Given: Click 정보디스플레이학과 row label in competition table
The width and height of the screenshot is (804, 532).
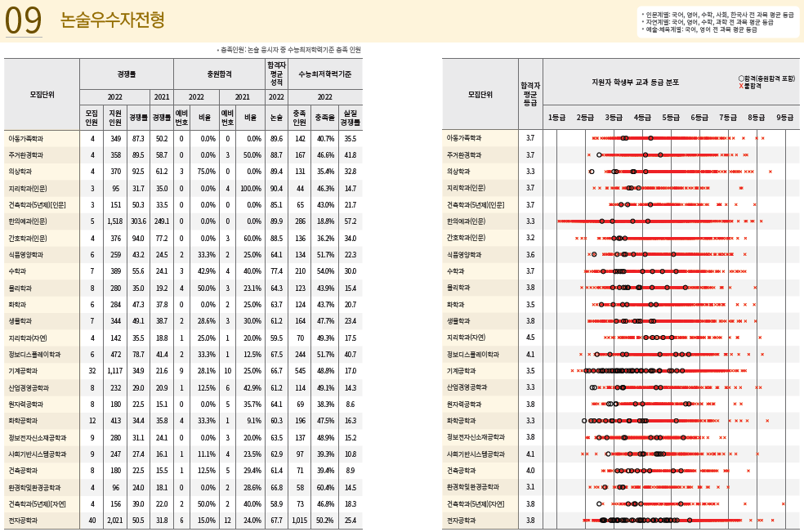Looking at the screenshot, I should click(34, 354).
